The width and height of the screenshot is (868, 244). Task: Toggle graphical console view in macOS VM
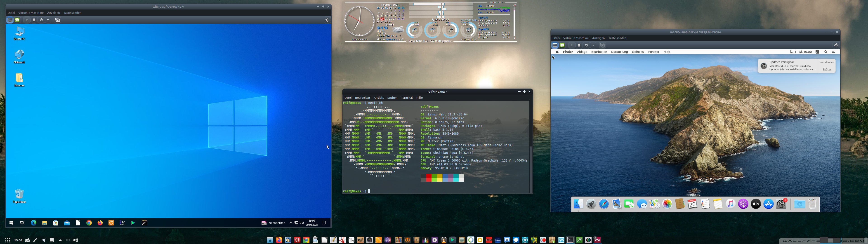[x=555, y=45]
